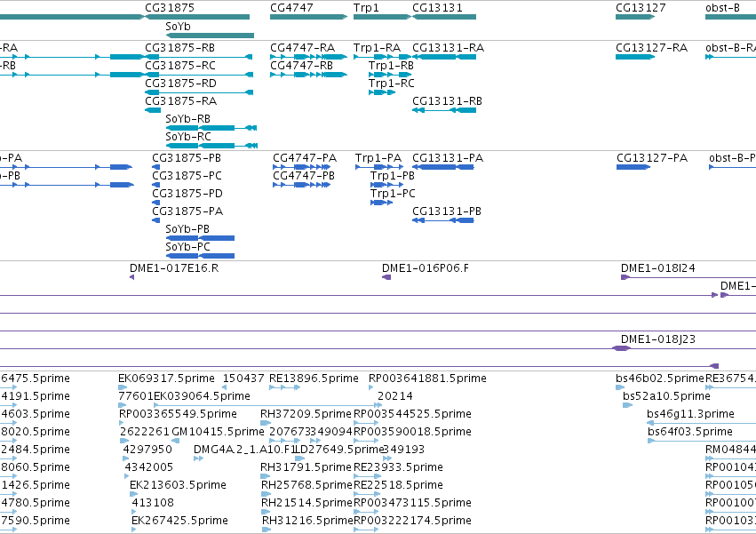Select protein CG31875-PC

tap(155, 185)
